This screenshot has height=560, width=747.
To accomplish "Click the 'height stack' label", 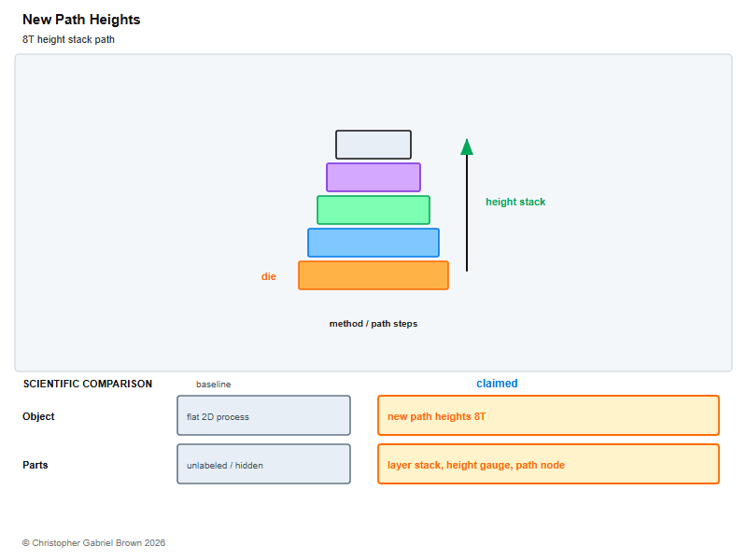I will (515, 202).
